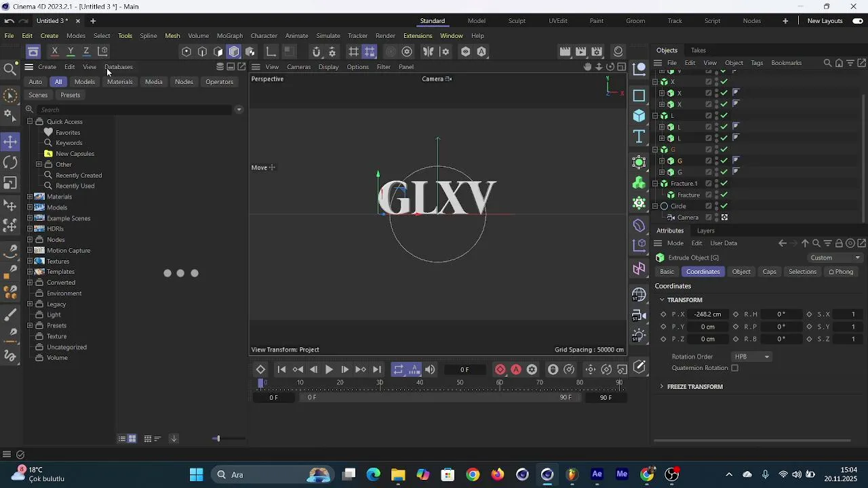Open the MoGraph menu
This screenshot has height=488, width=868.
230,36
